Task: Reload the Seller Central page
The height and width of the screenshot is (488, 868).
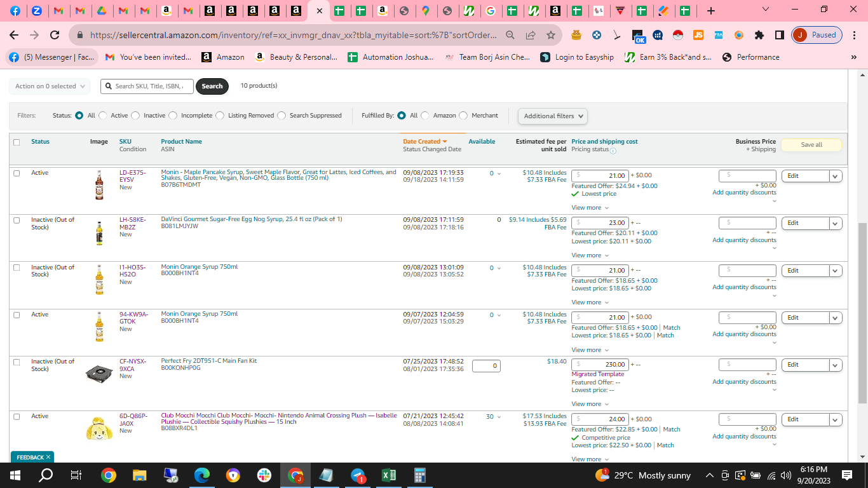Action: [55, 35]
